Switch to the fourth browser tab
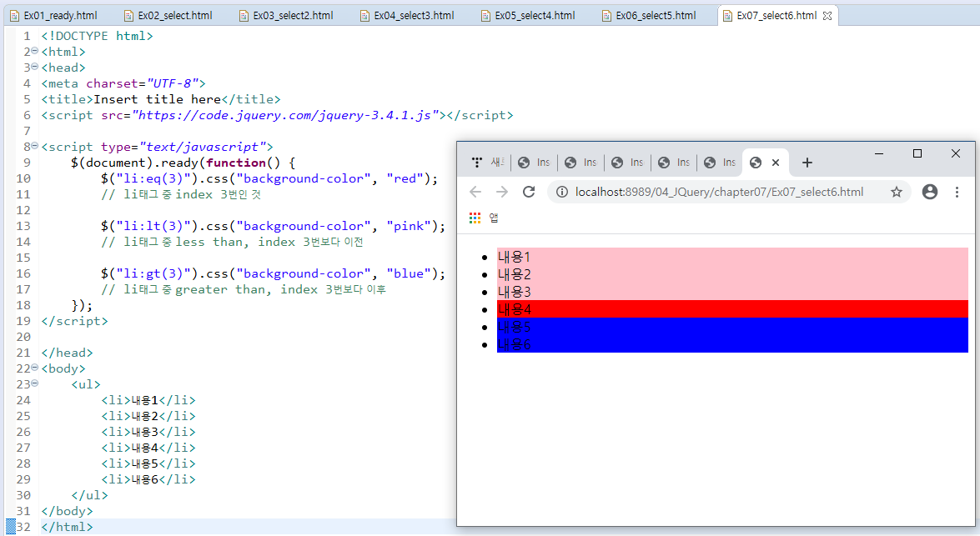 (627, 163)
